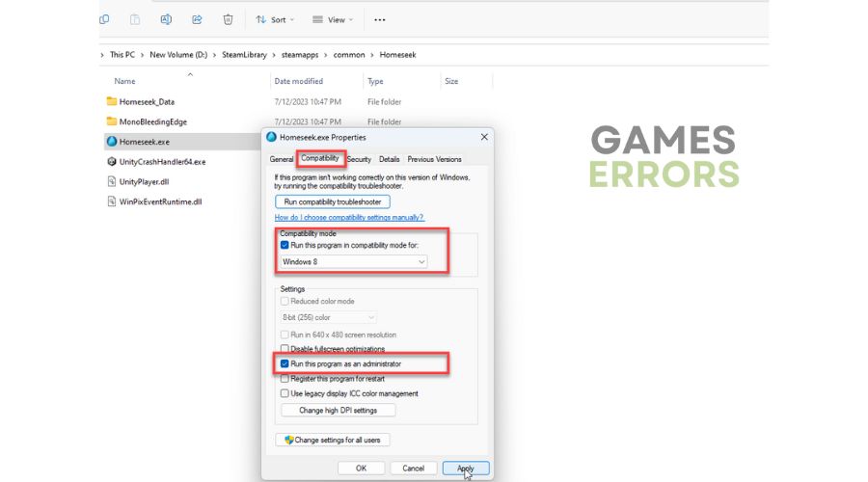The height and width of the screenshot is (482, 868).
Task: Expand breadcrumb chevron after New Volume (D:)
Action: 214,55
